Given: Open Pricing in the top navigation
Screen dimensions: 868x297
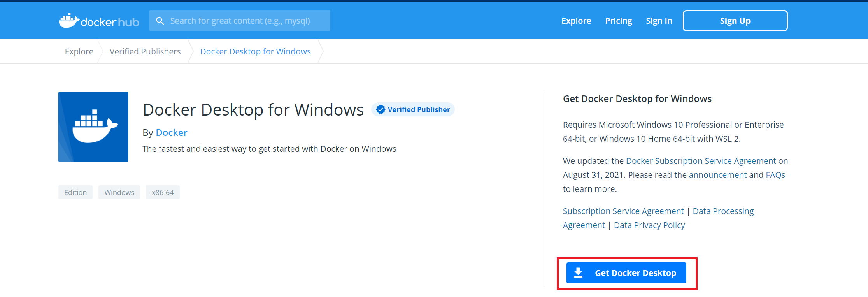Looking at the screenshot, I should click(x=619, y=21).
